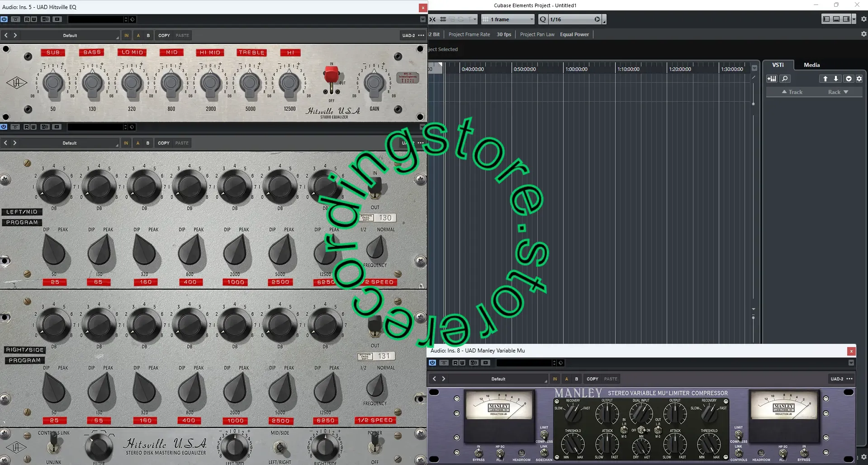Viewport: 868px width, 465px height.
Task: Toggle lower zone visibility in Cubase
Action: 836,19
